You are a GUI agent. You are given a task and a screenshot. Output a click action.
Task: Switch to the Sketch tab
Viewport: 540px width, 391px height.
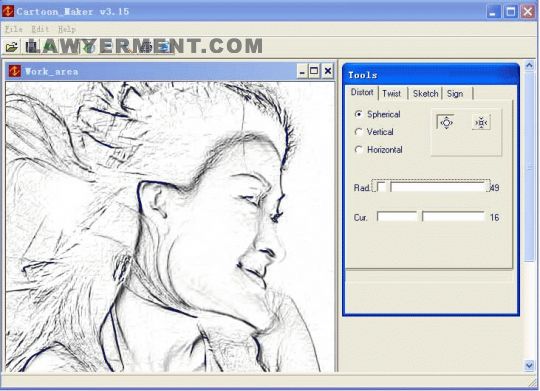[x=425, y=93]
